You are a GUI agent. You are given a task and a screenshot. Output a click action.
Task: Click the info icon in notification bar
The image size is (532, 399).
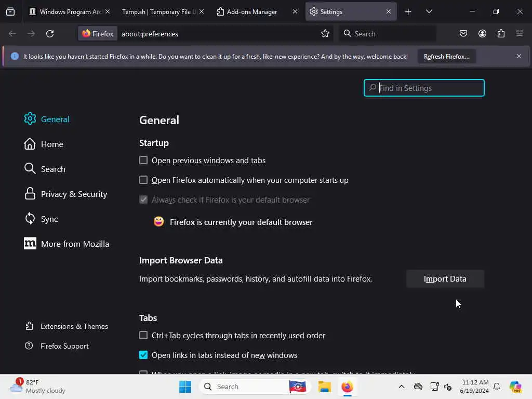click(x=15, y=56)
